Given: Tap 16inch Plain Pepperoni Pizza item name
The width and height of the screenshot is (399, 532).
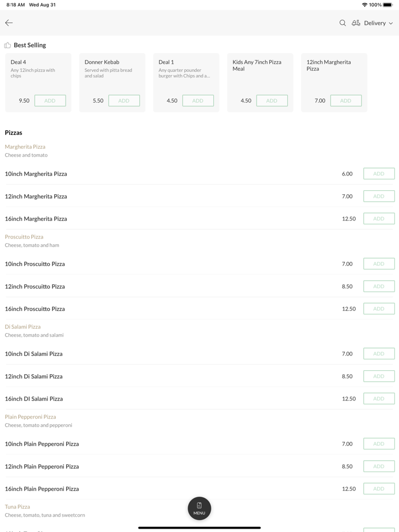Looking at the screenshot, I should [x=42, y=489].
